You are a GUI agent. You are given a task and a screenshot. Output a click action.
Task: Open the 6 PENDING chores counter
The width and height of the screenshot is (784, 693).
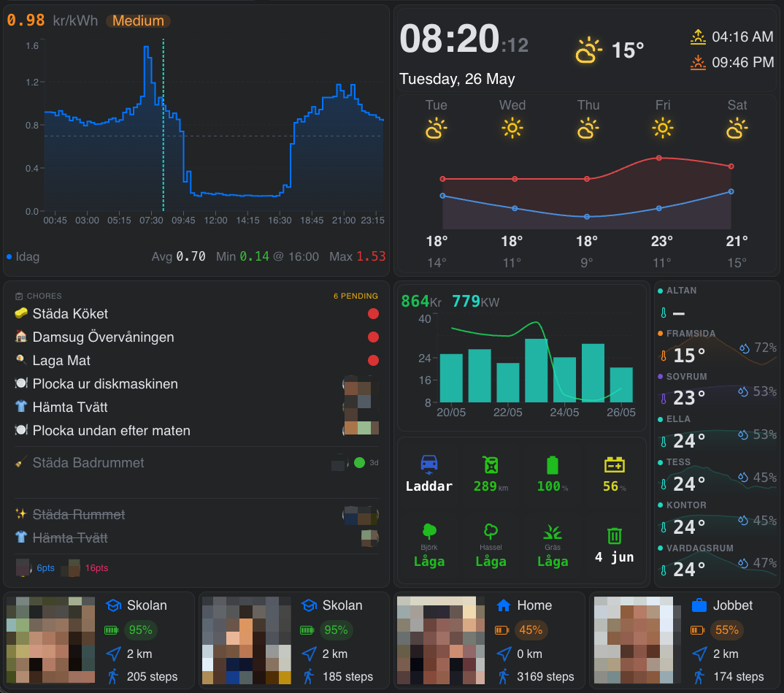tap(356, 296)
